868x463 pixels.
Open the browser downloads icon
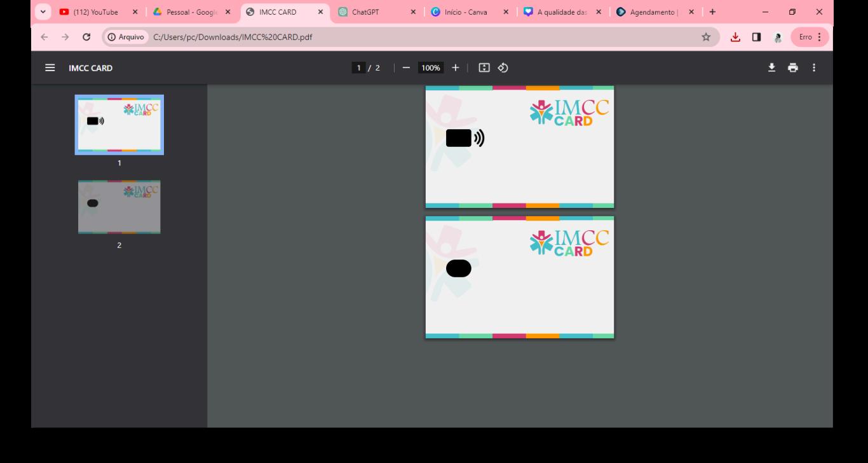735,37
